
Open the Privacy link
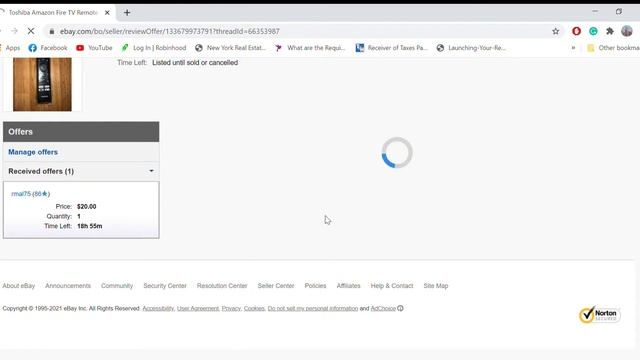[231, 309]
